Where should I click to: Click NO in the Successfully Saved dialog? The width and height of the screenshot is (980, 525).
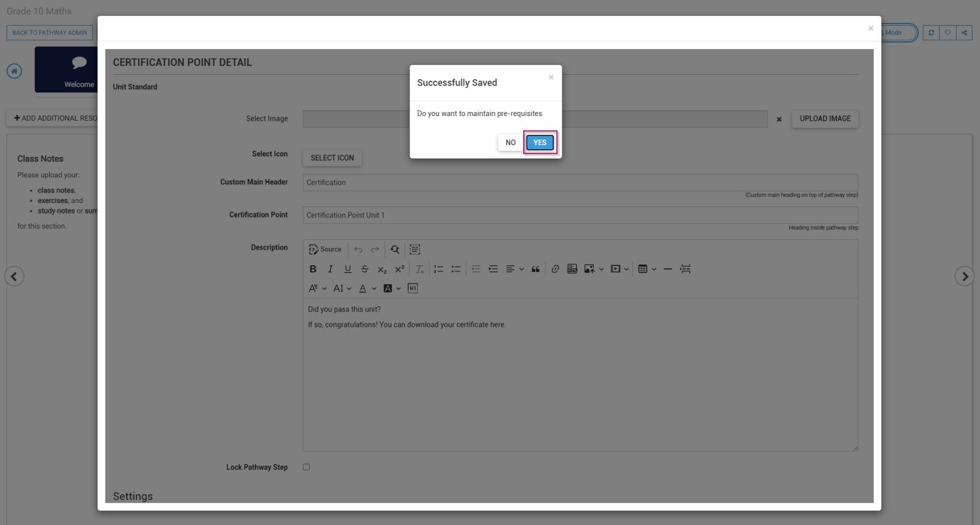pos(510,142)
